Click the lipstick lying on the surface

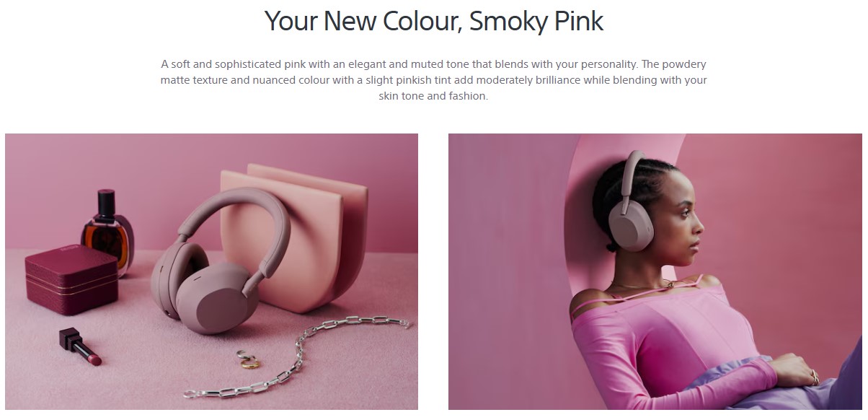tap(79, 346)
